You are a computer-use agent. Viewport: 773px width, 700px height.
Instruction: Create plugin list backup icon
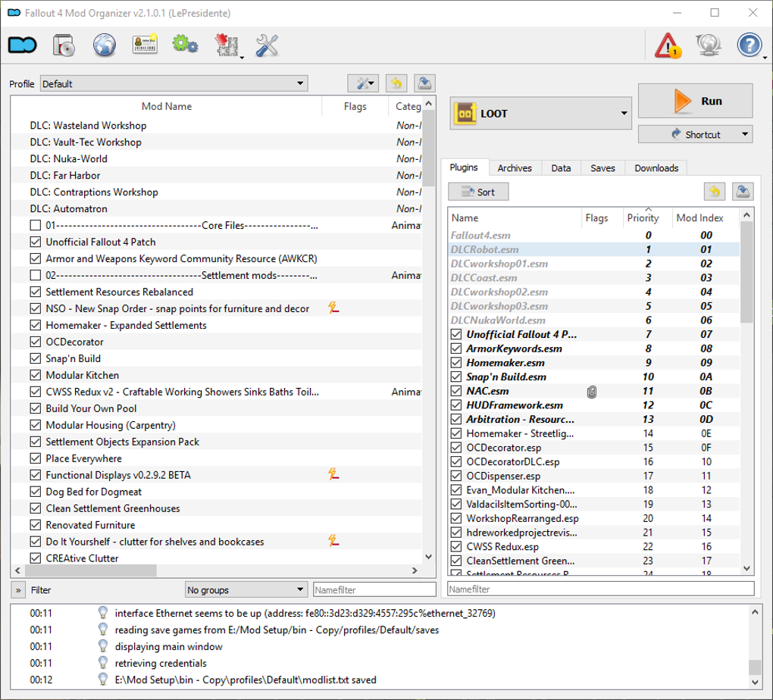[x=743, y=191]
